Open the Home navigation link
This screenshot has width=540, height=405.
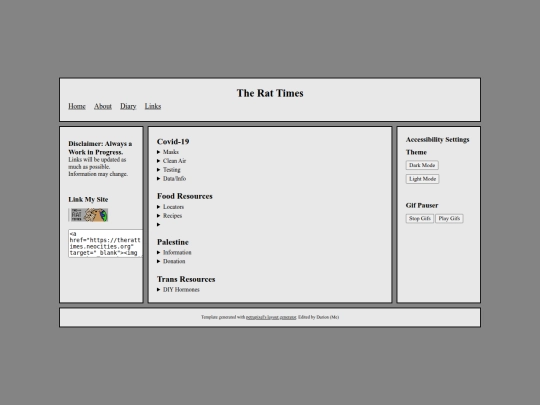tap(77, 106)
